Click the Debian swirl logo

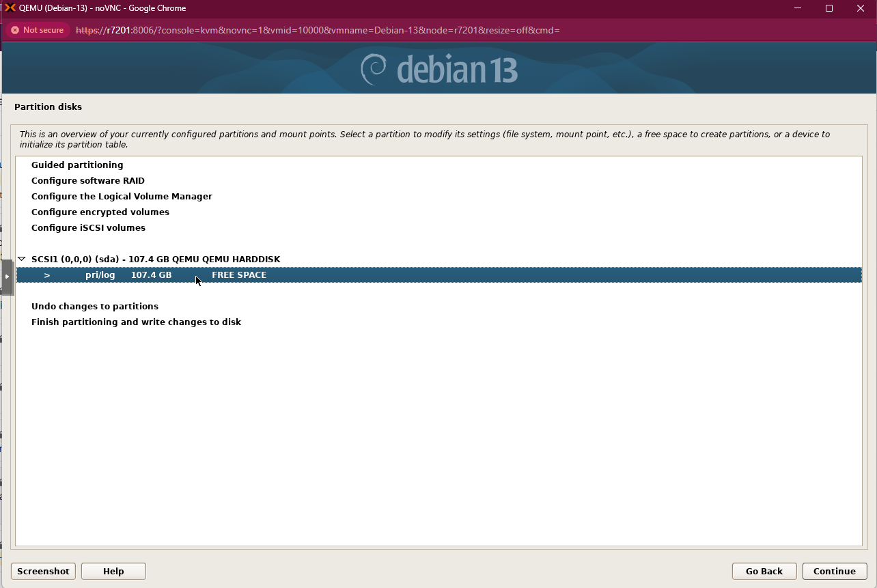[374, 70]
